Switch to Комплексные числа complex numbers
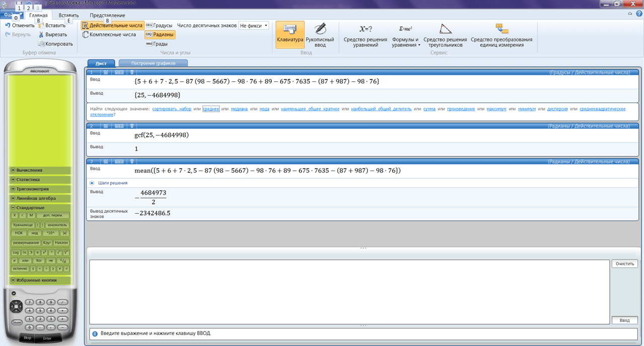This screenshot has width=644, height=346. (x=109, y=35)
